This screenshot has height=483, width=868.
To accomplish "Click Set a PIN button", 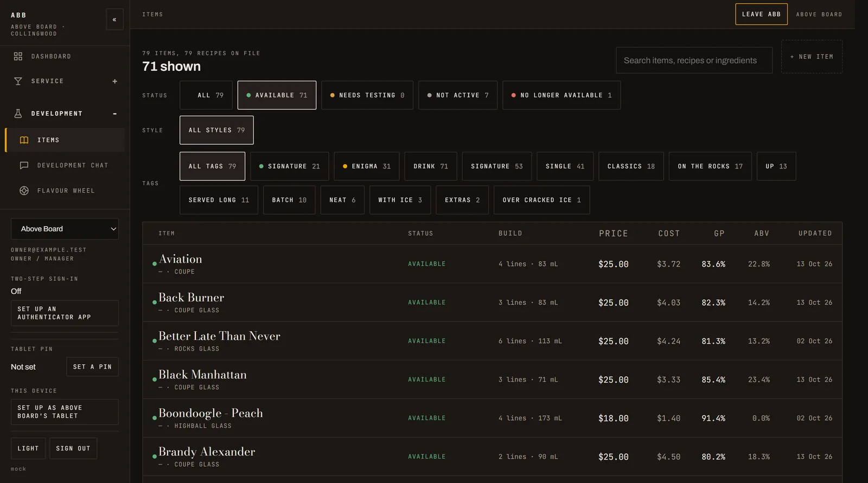I will [x=92, y=367].
